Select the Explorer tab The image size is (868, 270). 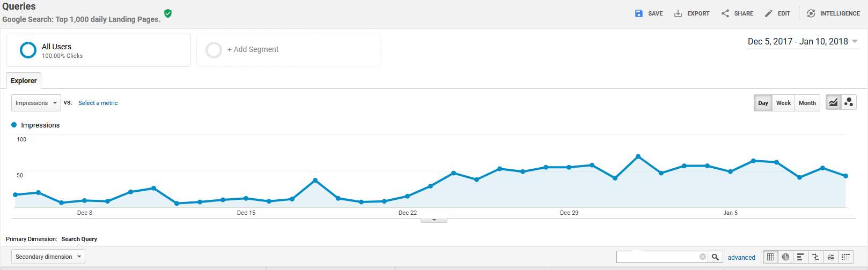24,81
